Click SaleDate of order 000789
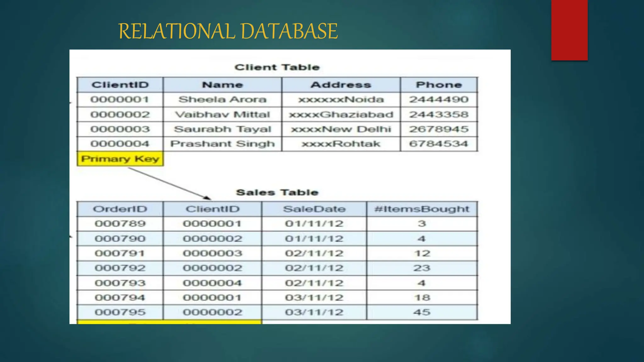This screenshot has width=644, height=362. click(x=314, y=224)
